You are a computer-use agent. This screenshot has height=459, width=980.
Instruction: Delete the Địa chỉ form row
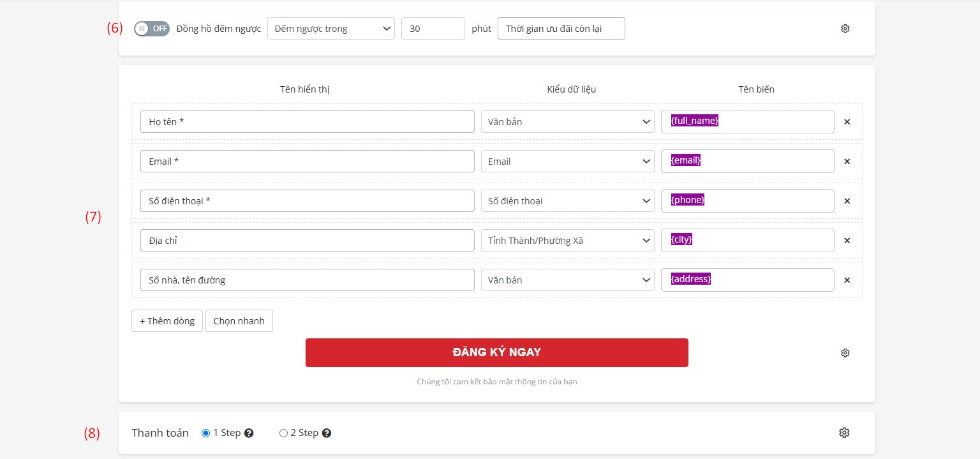coord(847,240)
